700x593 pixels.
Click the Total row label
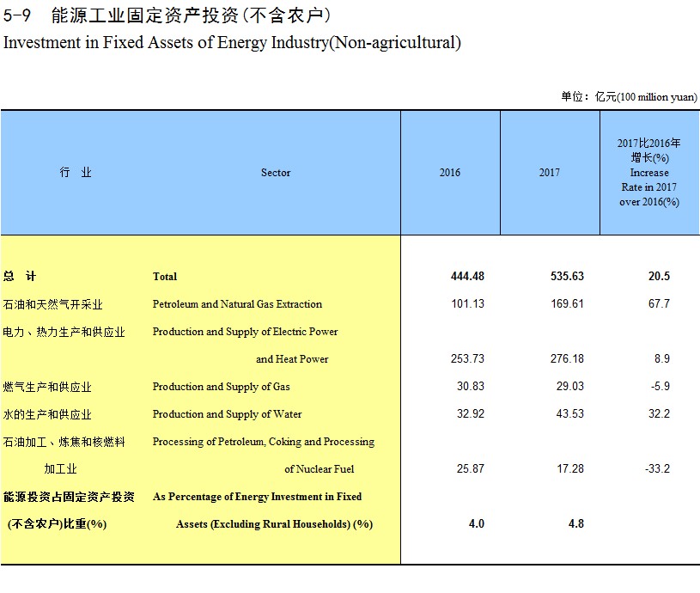(165, 277)
